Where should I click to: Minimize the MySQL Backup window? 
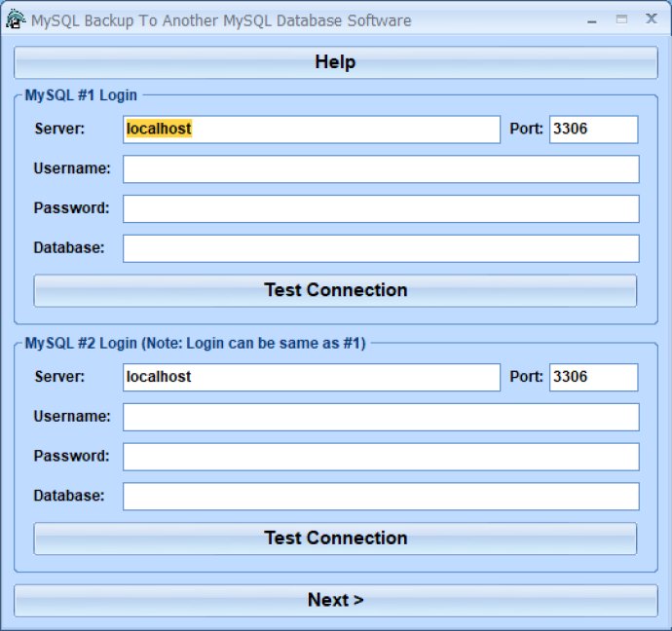[x=592, y=20]
